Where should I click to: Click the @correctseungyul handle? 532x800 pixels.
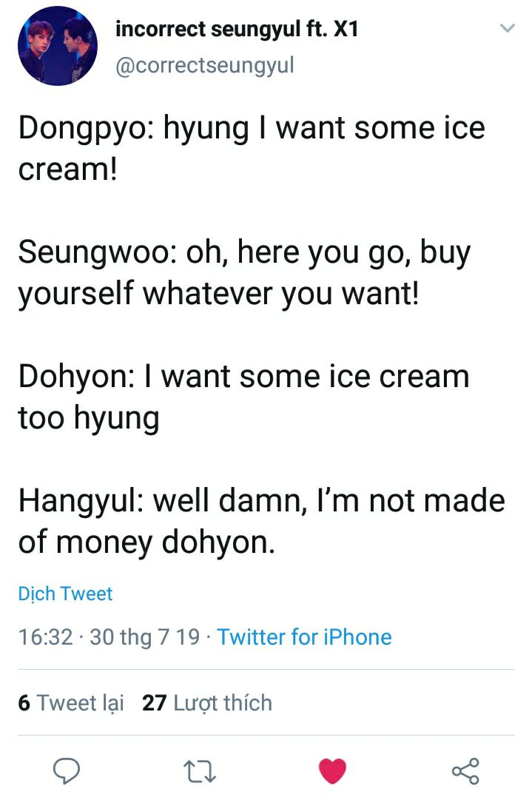click(x=205, y=66)
